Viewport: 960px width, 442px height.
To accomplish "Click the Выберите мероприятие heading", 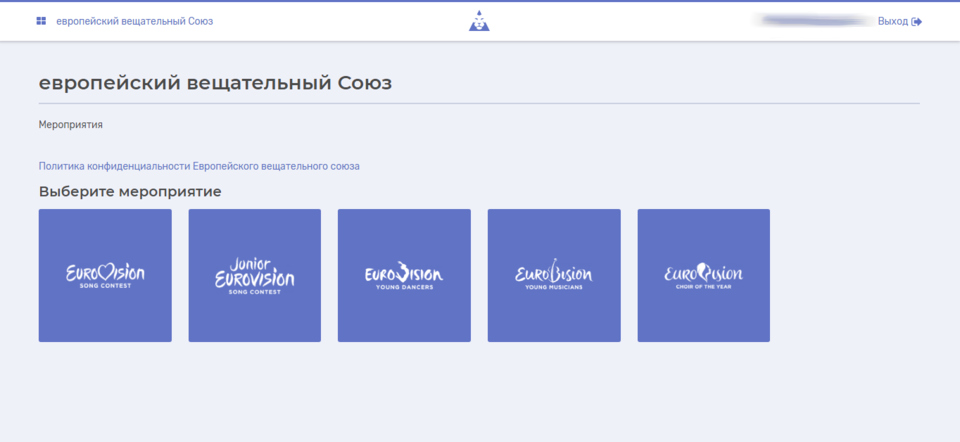I will pos(130,192).
